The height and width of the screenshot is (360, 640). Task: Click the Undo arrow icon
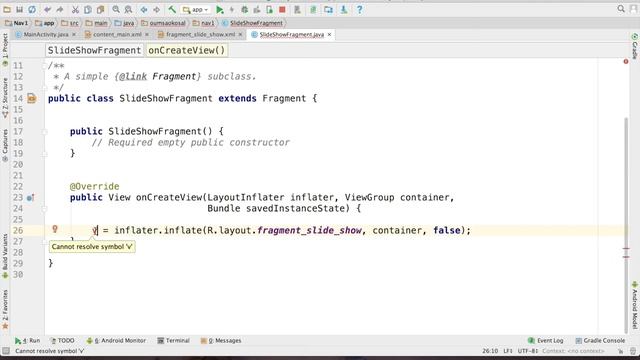[47, 9]
